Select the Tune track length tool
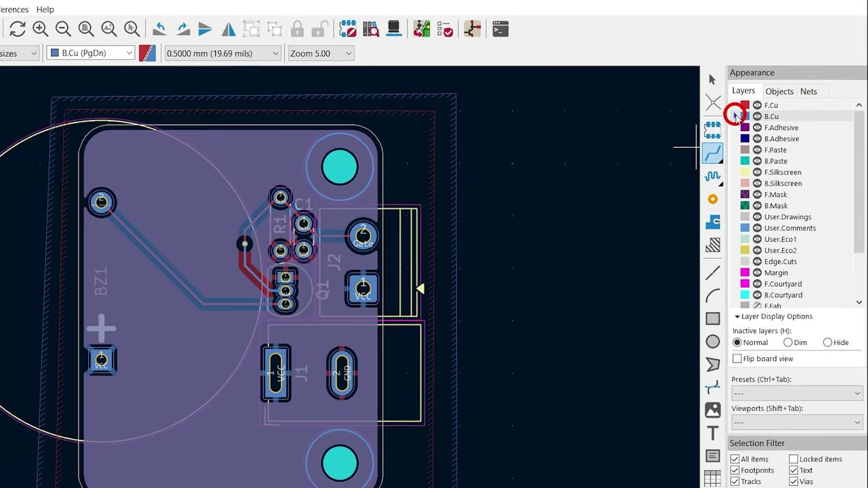 pos(713,176)
